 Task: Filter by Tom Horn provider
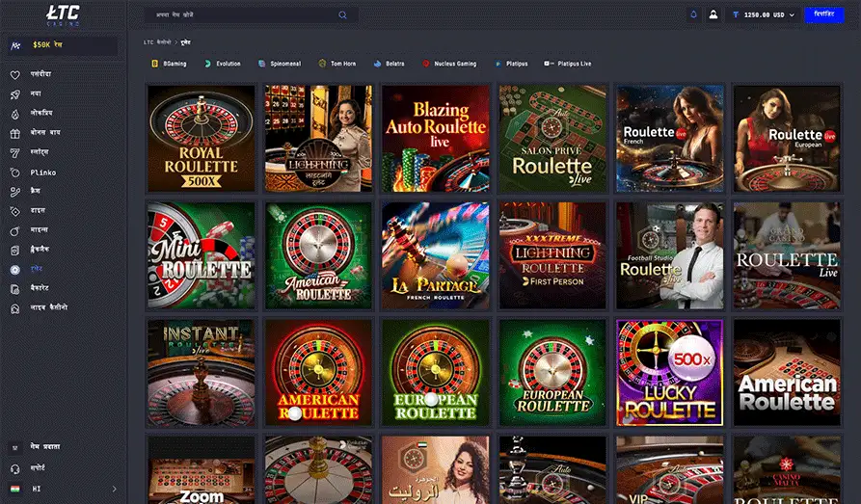coord(337,64)
